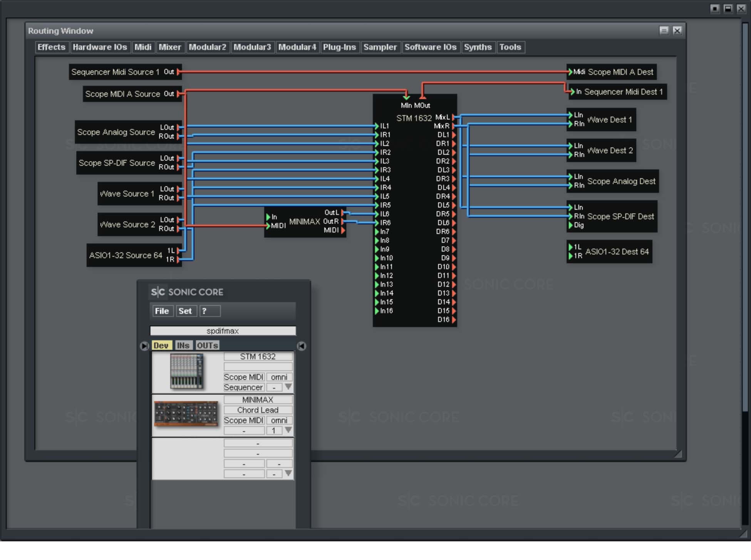Click the right-arrow collapse icon beside Dev tab
The height and width of the screenshot is (560, 751).
click(x=145, y=346)
